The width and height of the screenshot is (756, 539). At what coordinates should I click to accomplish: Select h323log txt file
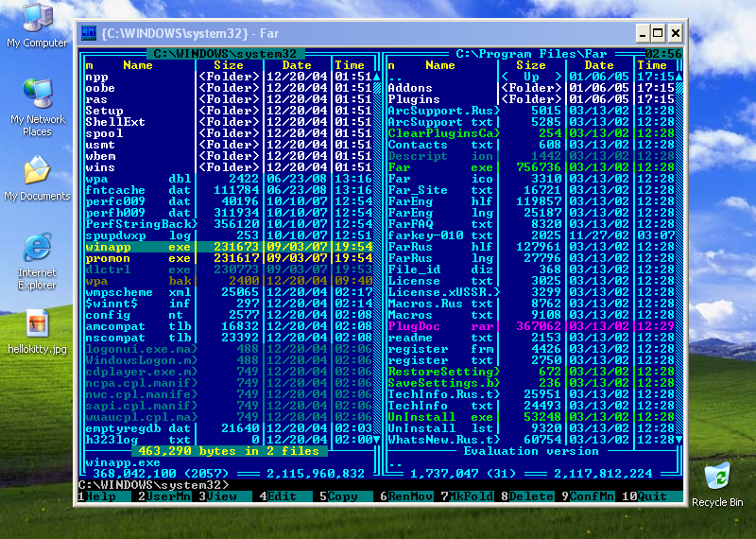[229, 440]
